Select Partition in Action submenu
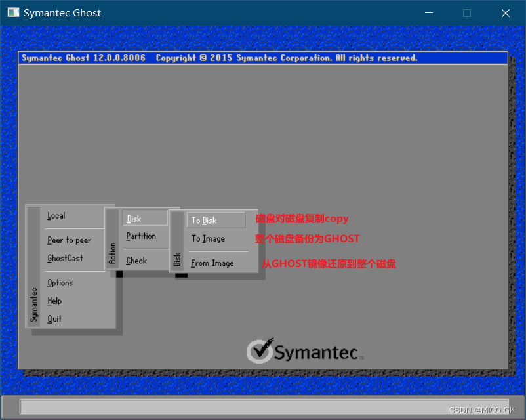The width and height of the screenshot is (526, 420). 141,236
